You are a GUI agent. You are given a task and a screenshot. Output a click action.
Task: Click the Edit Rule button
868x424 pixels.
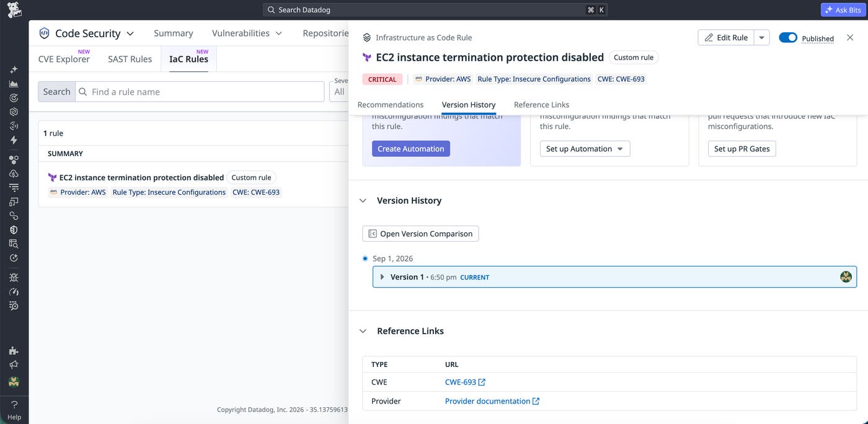726,38
